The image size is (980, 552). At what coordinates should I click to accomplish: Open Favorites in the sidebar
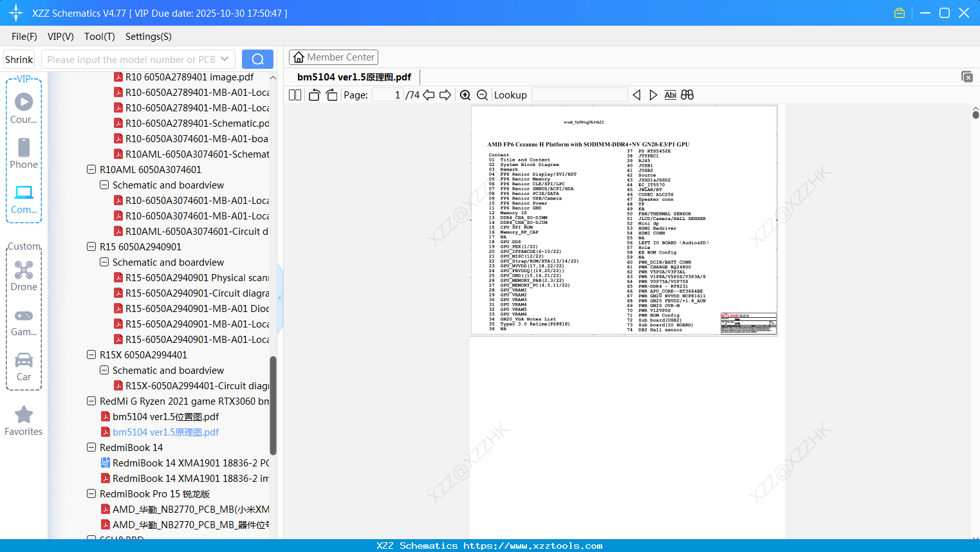coord(24,421)
